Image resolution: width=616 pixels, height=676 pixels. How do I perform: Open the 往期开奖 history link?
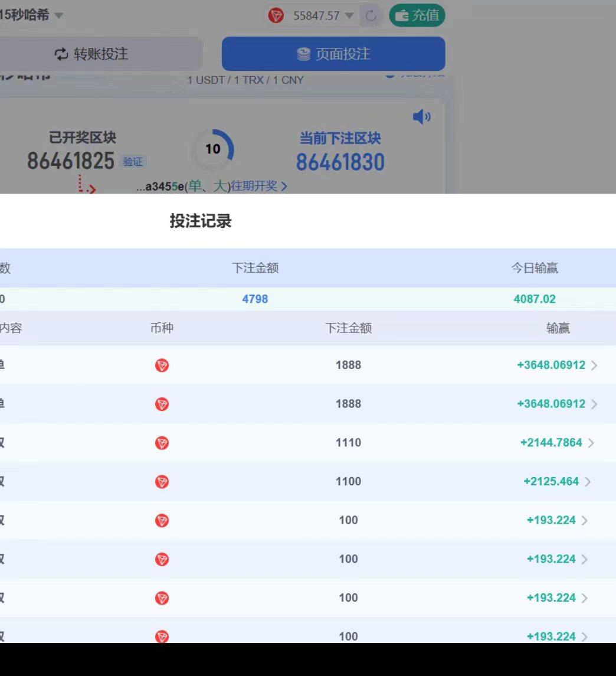258,186
